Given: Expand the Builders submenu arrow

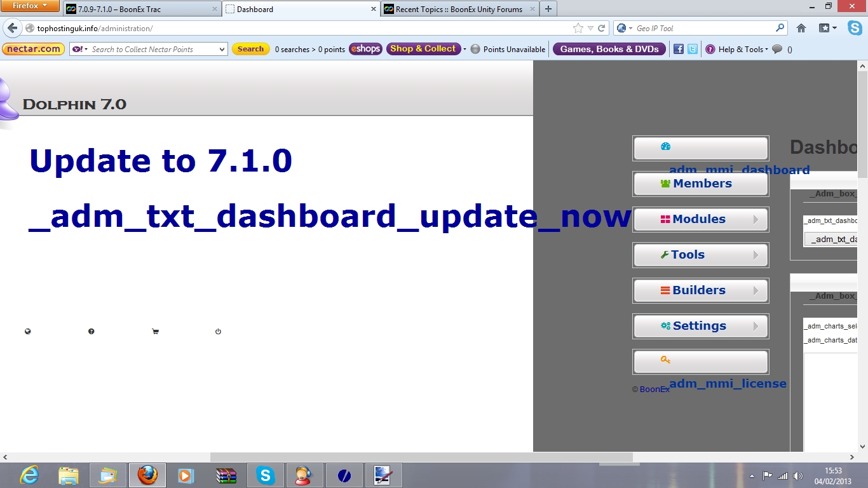Looking at the screenshot, I should 756,290.
